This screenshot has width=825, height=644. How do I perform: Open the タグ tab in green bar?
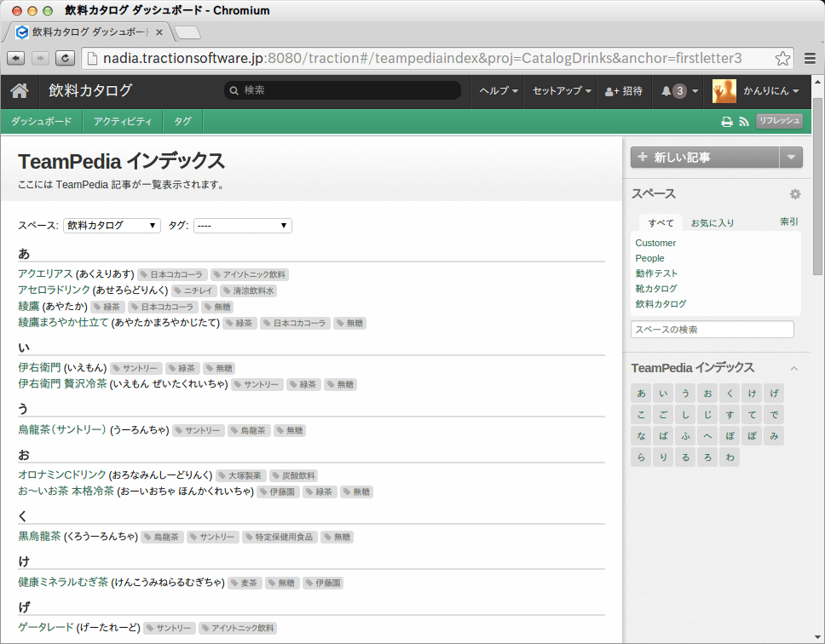[x=182, y=122]
